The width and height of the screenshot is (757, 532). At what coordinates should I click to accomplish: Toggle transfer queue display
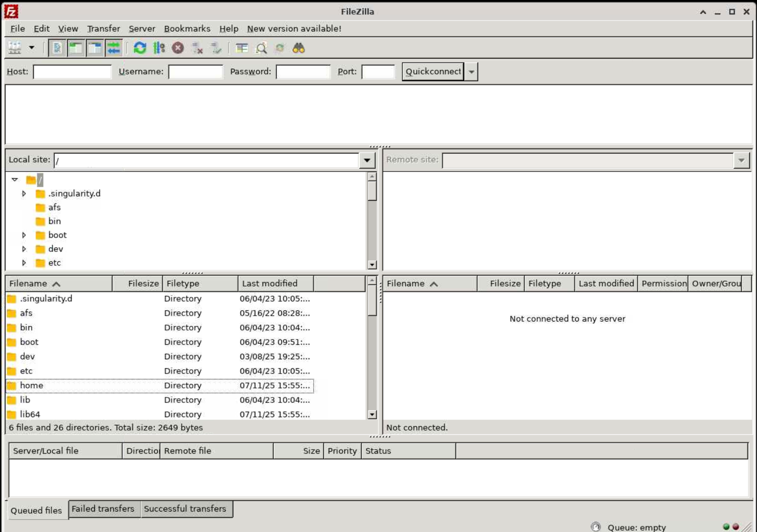click(x=113, y=48)
